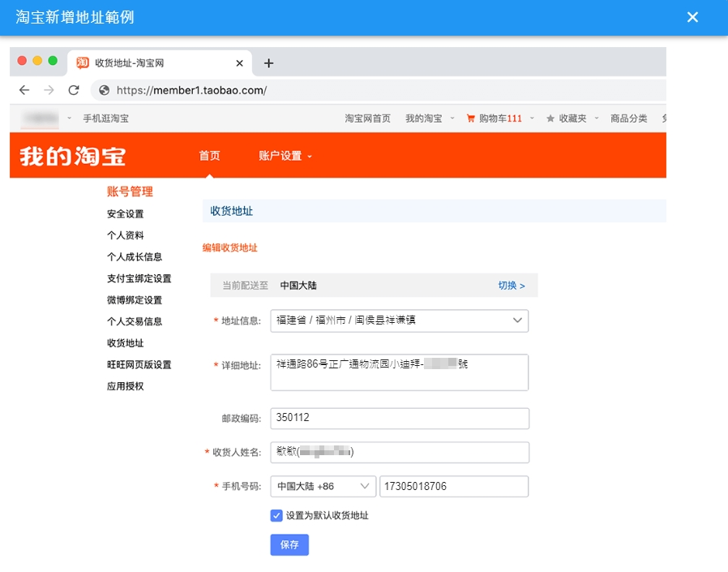Click the Taobao favicon on the tab
The height and width of the screenshot is (572, 728).
tap(83, 62)
